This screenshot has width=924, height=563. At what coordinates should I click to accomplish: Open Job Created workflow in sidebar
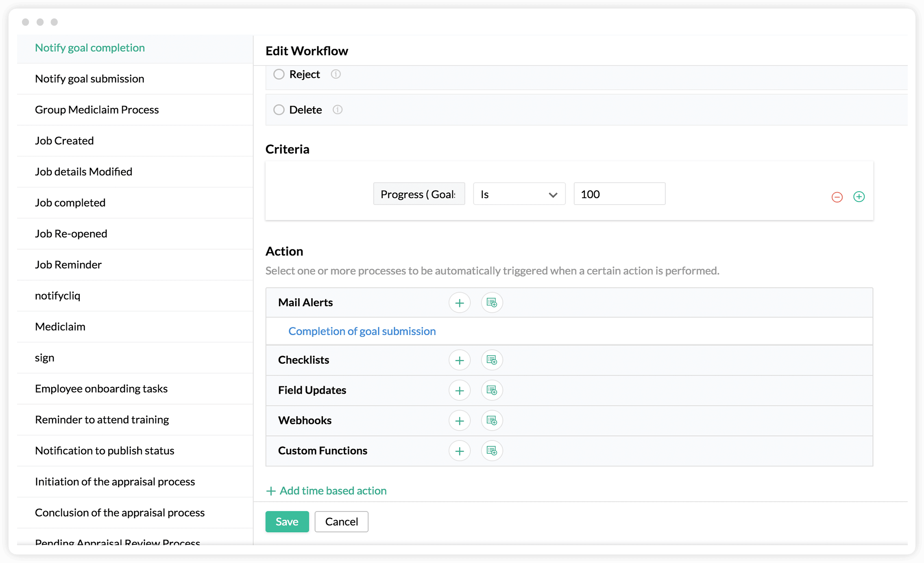tap(64, 141)
